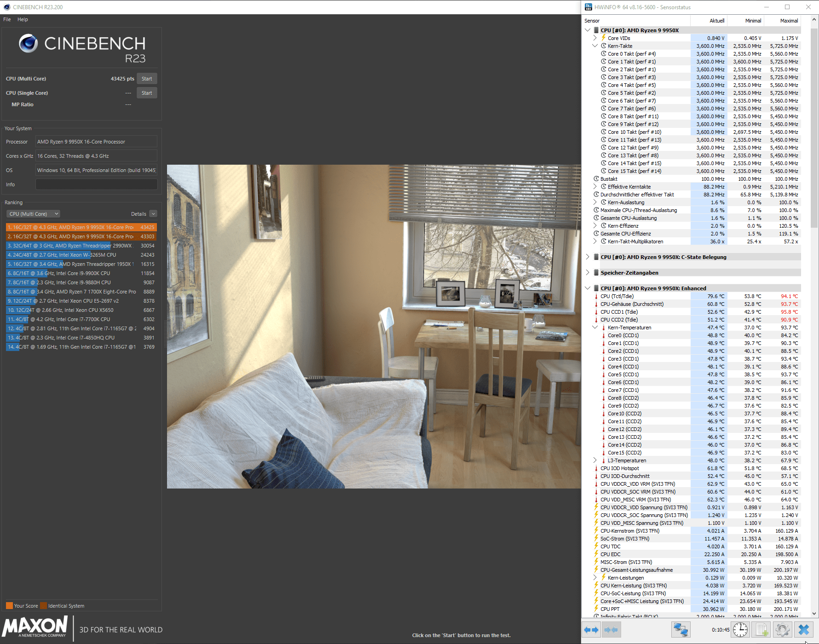Expand the C-State Belegung sensor group
Viewport: 819px width, 644px height.
[588, 257]
